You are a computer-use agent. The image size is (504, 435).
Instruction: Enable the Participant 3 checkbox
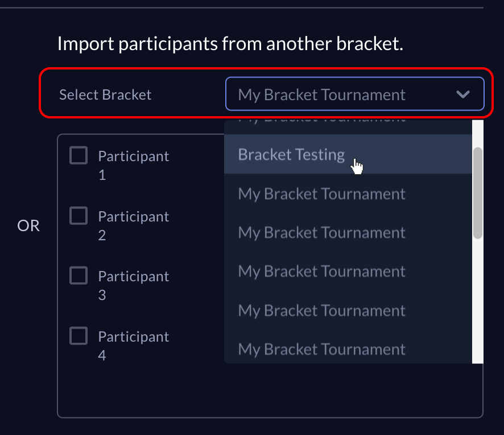[79, 276]
